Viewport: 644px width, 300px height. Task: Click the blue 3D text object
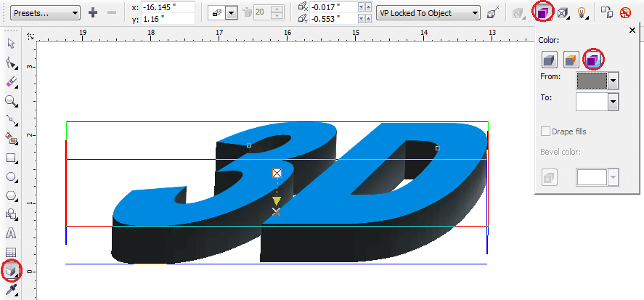pyautogui.click(x=300, y=193)
